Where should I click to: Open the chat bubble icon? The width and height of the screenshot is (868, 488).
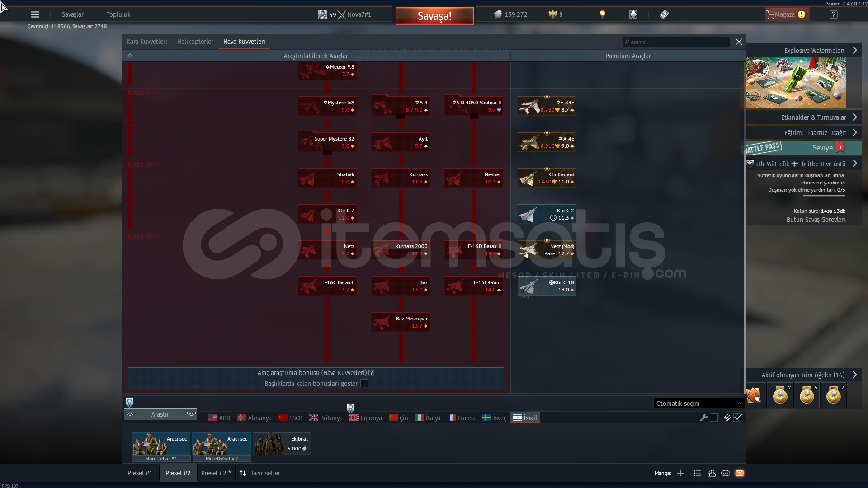[x=726, y=473]
